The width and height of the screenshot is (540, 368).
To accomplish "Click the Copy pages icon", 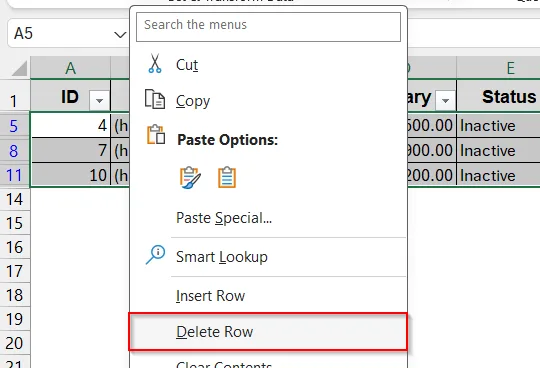I will [155, 99].
